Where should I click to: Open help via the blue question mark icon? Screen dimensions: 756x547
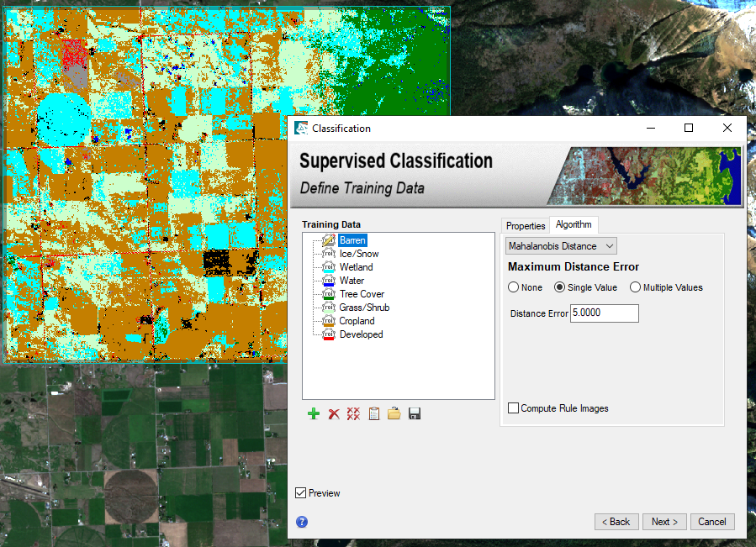(302, 522)
